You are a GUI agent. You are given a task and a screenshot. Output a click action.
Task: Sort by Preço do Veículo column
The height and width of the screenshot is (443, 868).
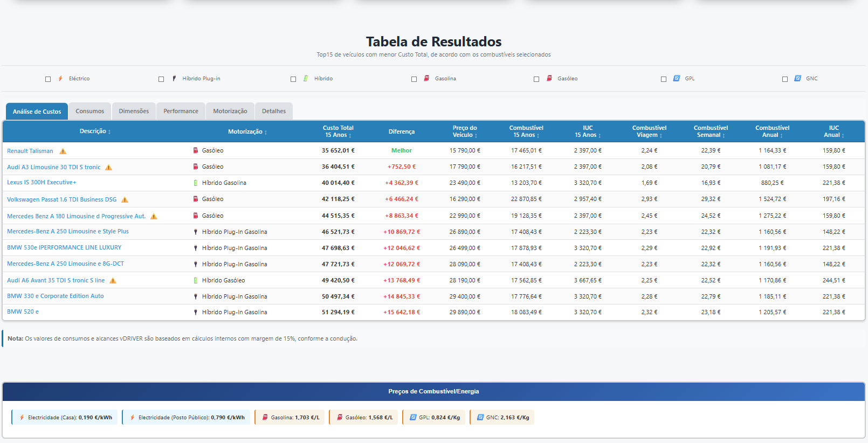pyautogui.click(x=465, y=131)
